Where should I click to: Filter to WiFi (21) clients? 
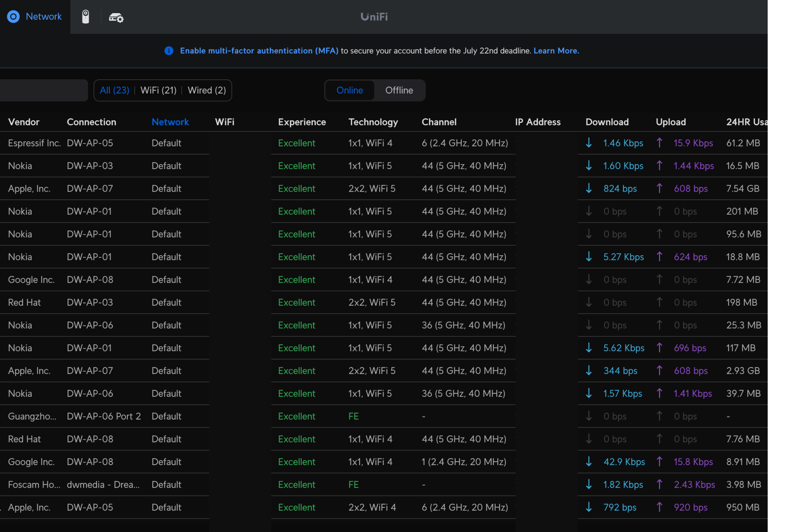point(158,90)
